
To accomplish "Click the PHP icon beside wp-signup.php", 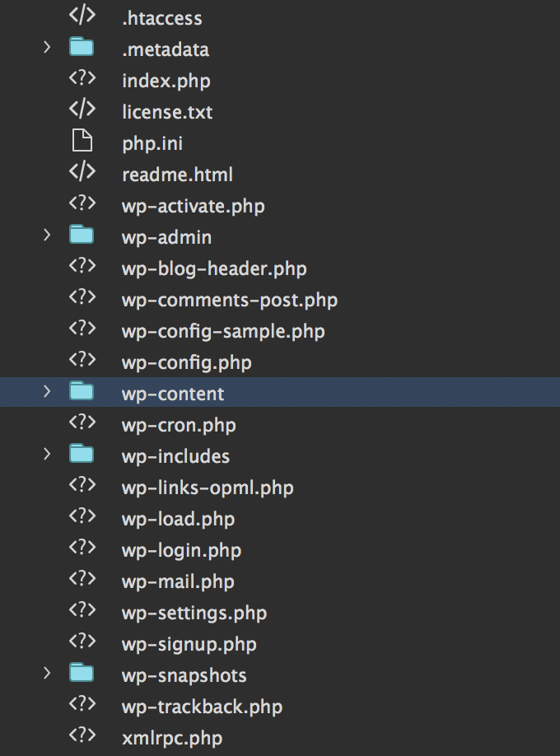I will pyautogui.click(x=82, y=642).
